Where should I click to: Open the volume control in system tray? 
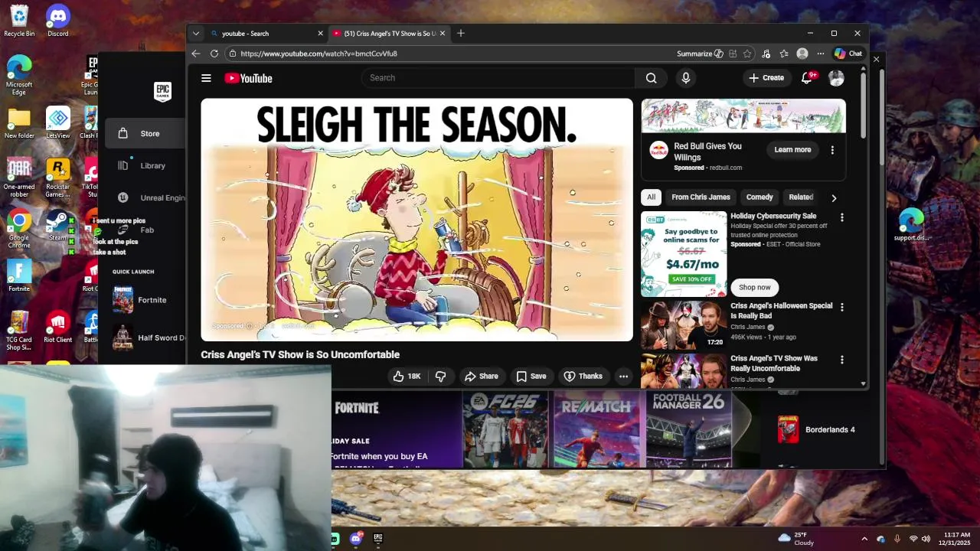(926, 538)
